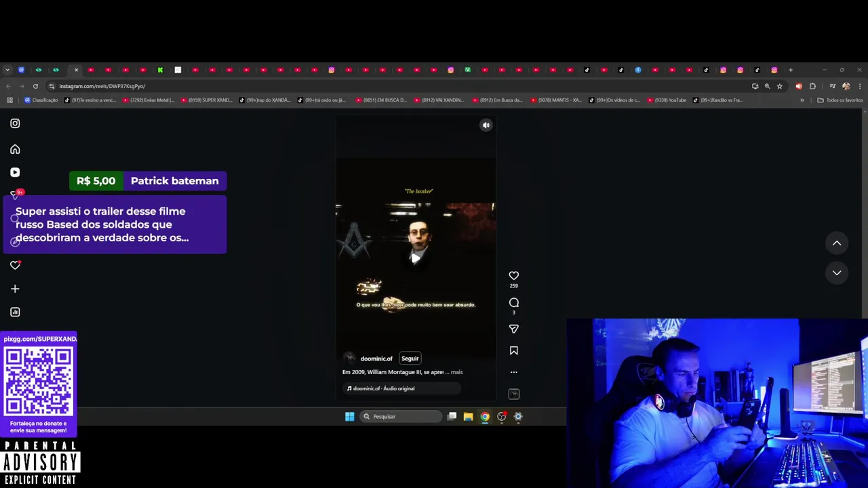Open the Classificação bookmark
The width and height of the screenshot is (868, 488).
coord(41,100)
